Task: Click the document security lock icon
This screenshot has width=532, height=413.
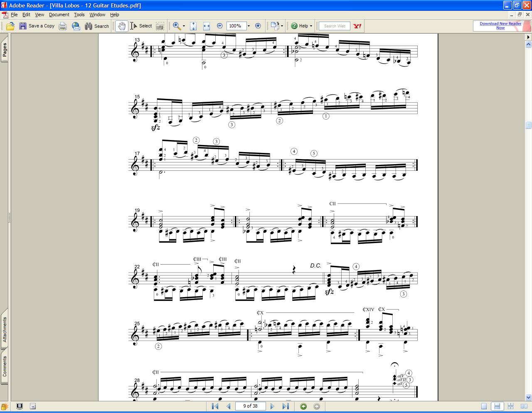Action: pyautogui.click(x=5, y=406)
